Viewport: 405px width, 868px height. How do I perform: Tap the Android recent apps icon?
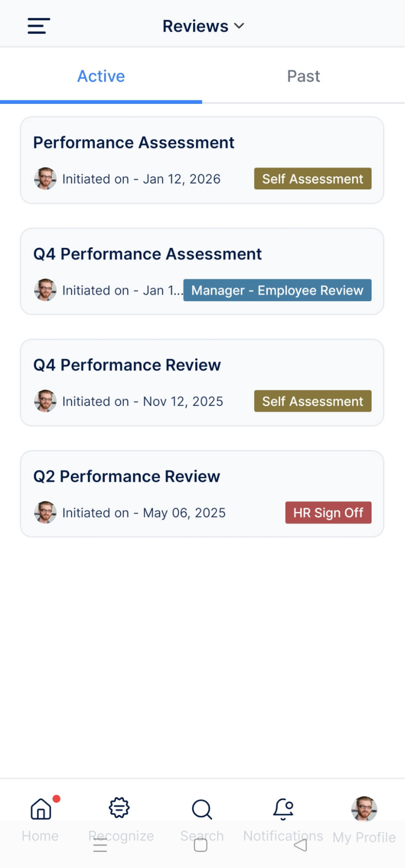click(x=100, y=845)
